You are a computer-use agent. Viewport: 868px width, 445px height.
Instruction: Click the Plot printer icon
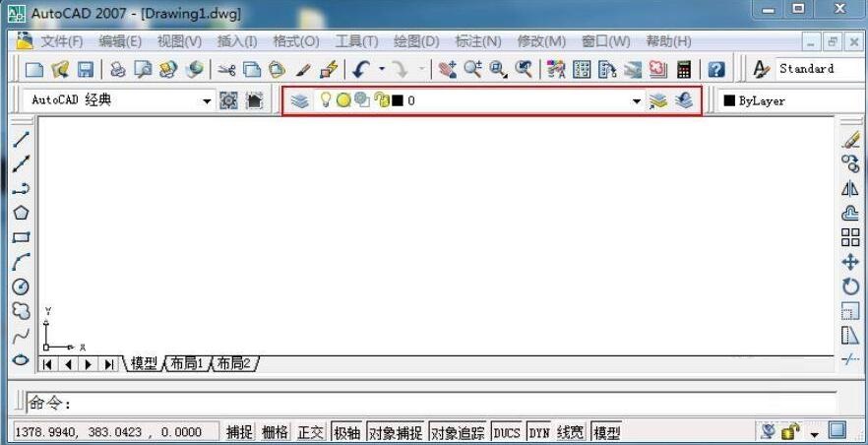pyautogui.click(x=118, y=69)
